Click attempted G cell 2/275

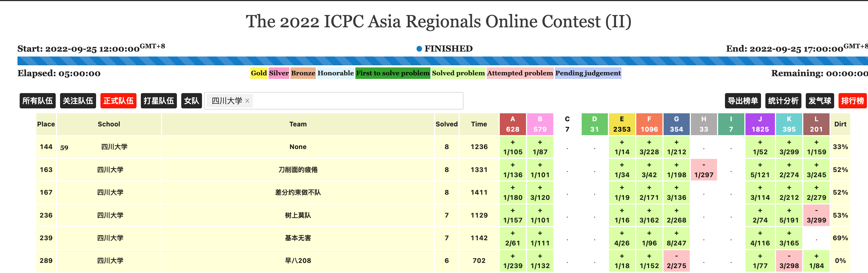click(676, 261)
